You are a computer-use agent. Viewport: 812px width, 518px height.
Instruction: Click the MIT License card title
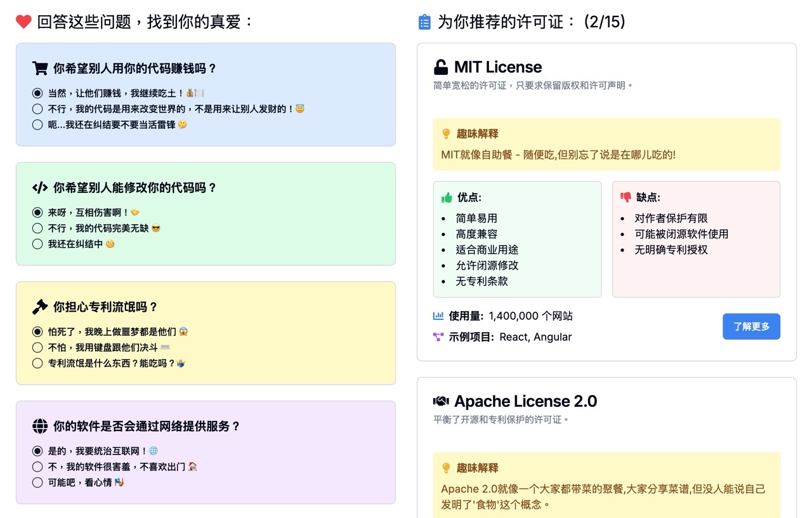498,67
